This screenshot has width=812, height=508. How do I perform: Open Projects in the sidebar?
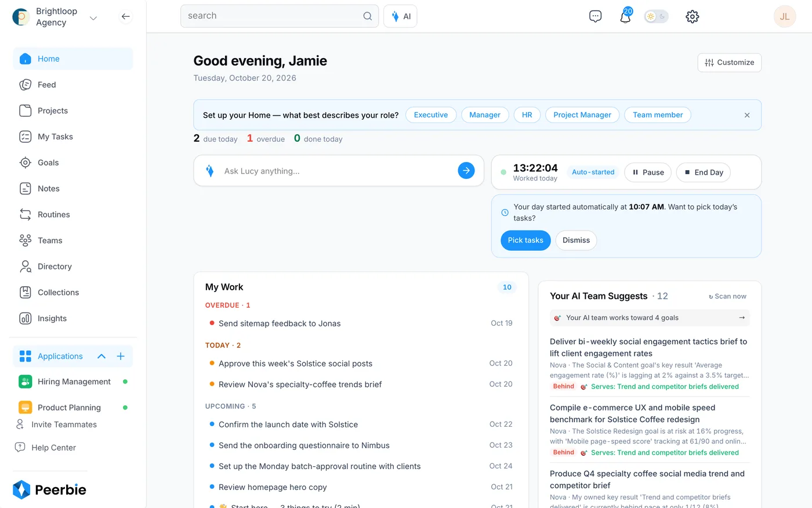point(73,110)
